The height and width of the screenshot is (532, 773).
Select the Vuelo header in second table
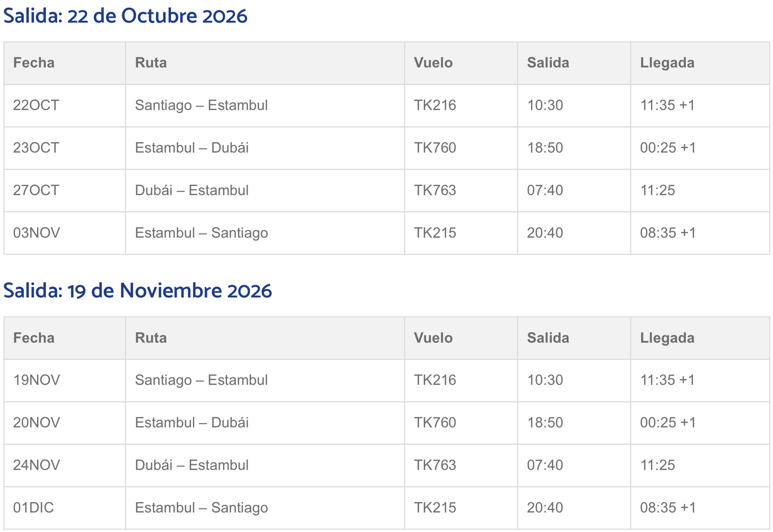tap(433, 338)
